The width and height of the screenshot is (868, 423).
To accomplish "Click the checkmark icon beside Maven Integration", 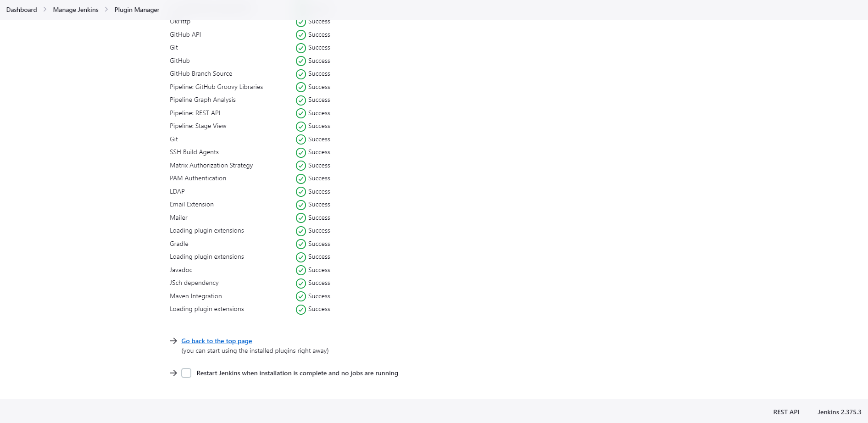I will point(301,296).
